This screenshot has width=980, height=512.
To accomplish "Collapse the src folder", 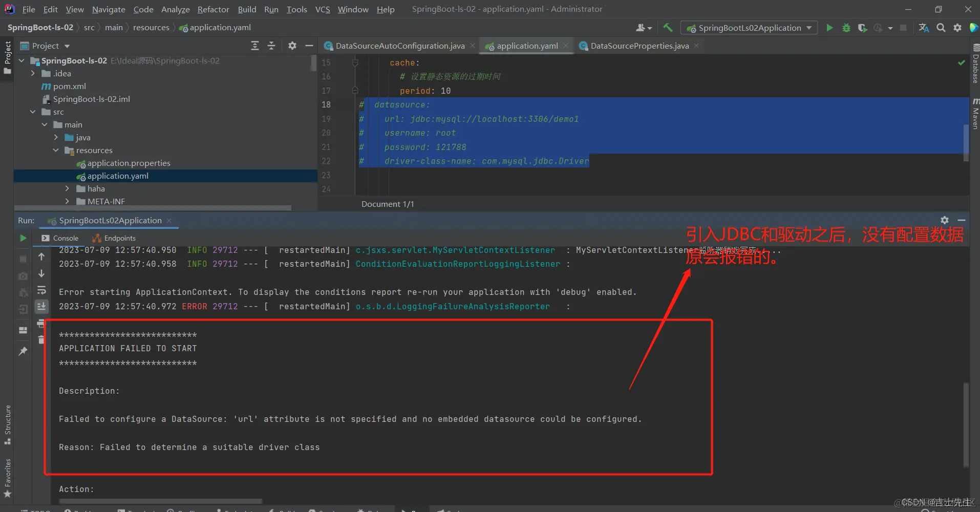I will coord(33,112).
